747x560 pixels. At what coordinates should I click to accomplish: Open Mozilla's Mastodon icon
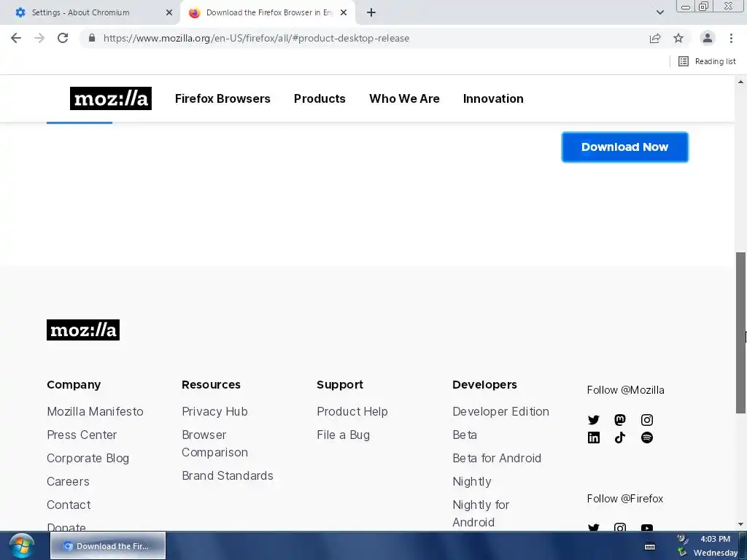620,420
